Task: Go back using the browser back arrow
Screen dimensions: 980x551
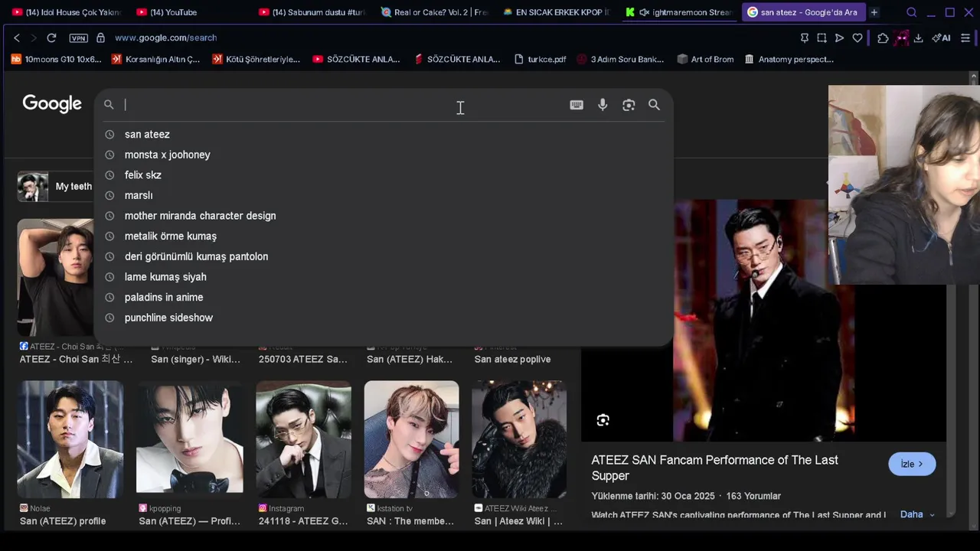Action: [17, 37]
